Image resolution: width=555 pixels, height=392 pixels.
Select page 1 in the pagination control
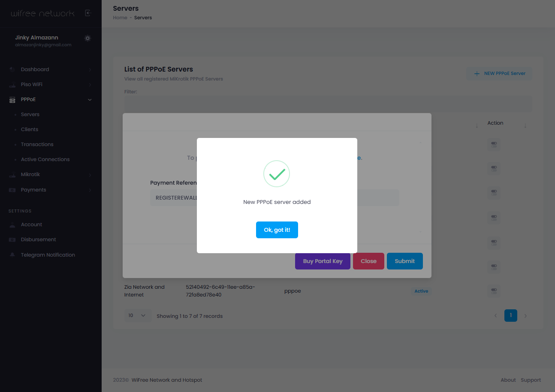510,315
